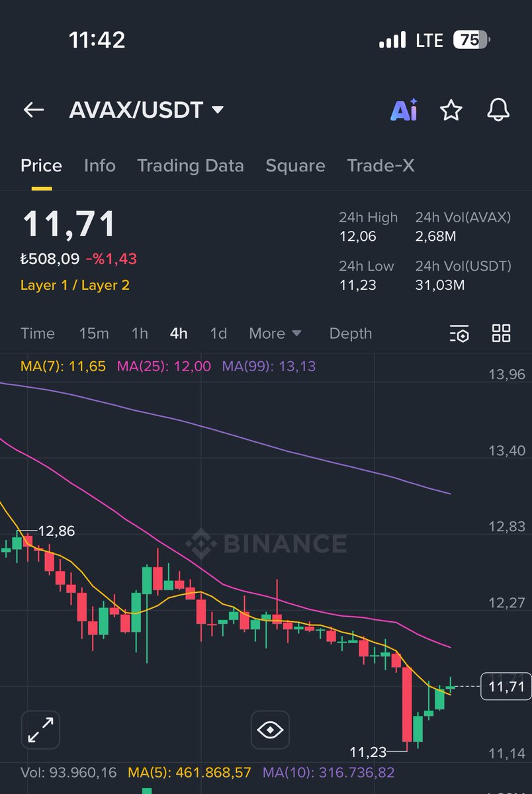This screenshot has height=794, width=532.
Task: Select the 1d timeframe
Action: pos(218,333)
